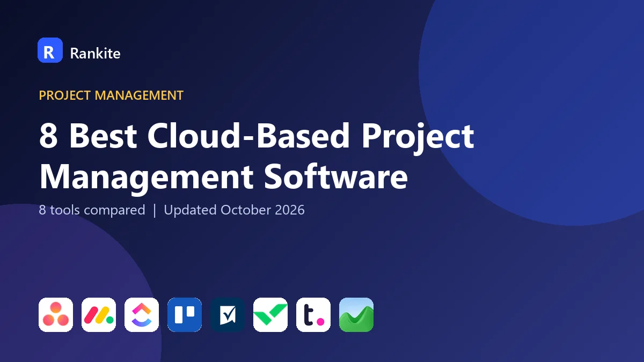Viewport: 644px width, 362px height.
Task: Select the monday.com logo icon
Action: 99,315
